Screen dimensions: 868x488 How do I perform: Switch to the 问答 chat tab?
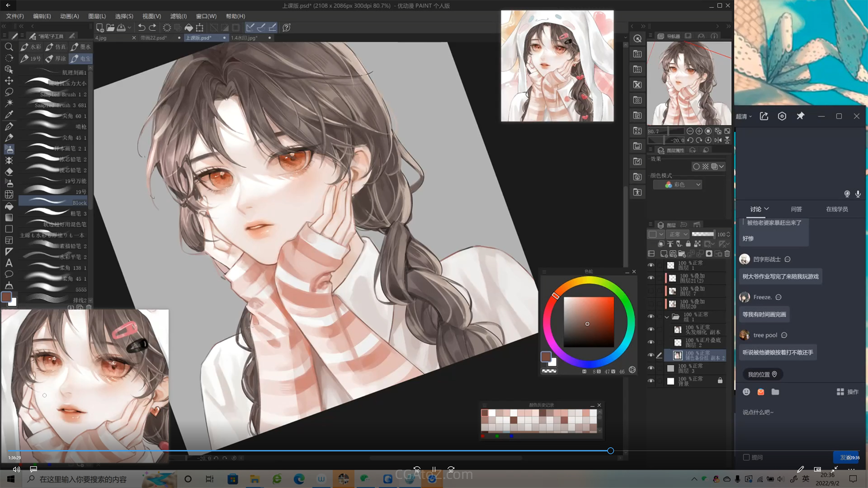point(796,209)
